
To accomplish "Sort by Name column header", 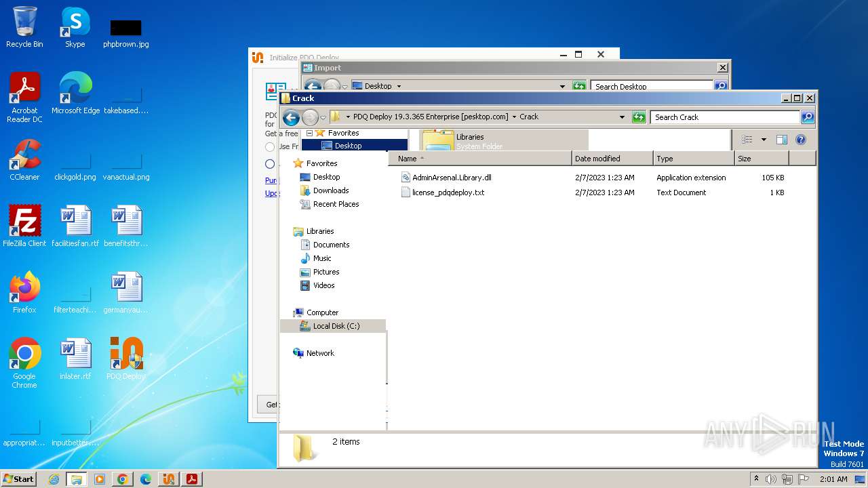I will pos(480,159).
